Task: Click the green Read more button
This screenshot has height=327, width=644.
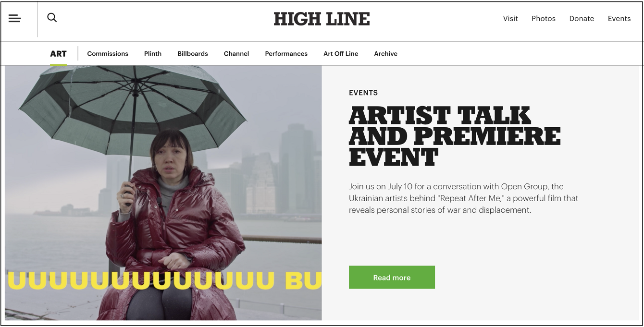Action: 392,278
